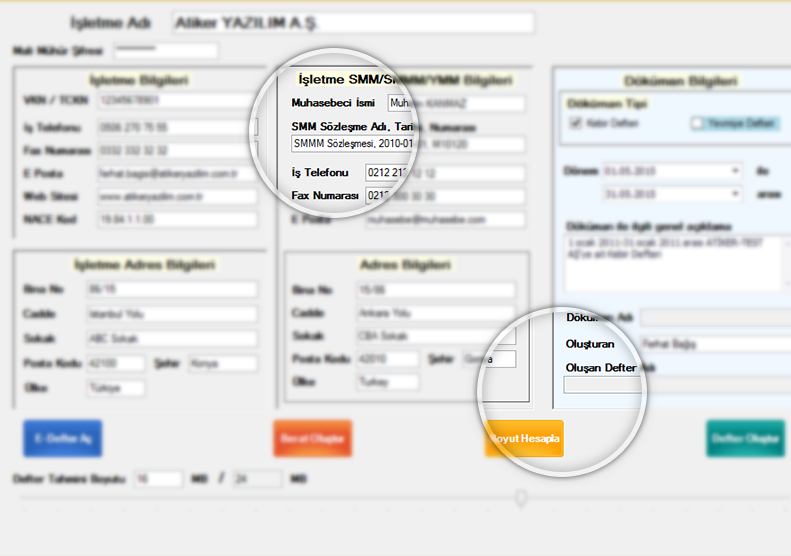Open the Dönem start date dropdown
This screenshot has width=791, height=556.
pyautogui.click(x=735, y=171)
